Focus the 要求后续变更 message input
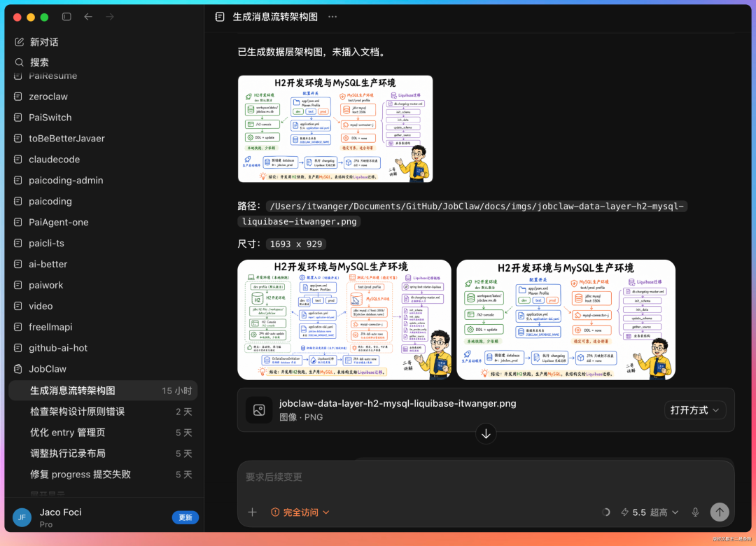 (486, 477)
